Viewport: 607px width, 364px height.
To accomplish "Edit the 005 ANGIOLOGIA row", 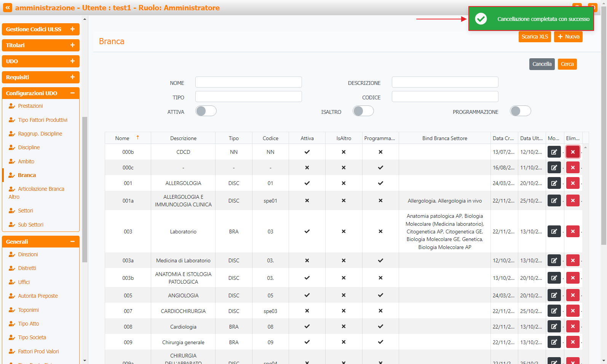I will (x=554, y=295).
